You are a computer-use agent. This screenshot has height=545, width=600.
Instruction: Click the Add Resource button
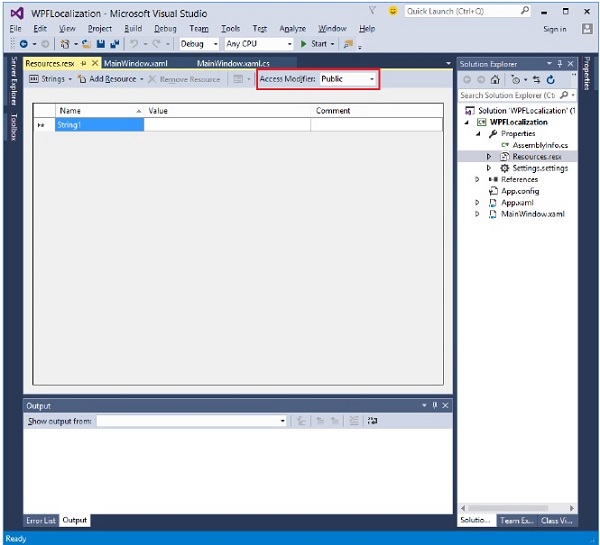point(107,79)
